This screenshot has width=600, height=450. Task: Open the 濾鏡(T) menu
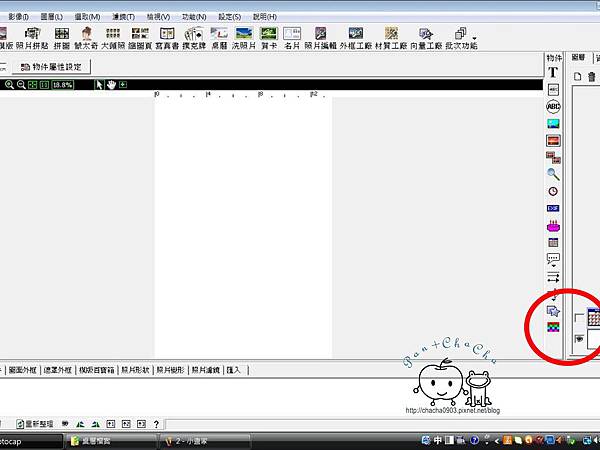pos(123,17)
